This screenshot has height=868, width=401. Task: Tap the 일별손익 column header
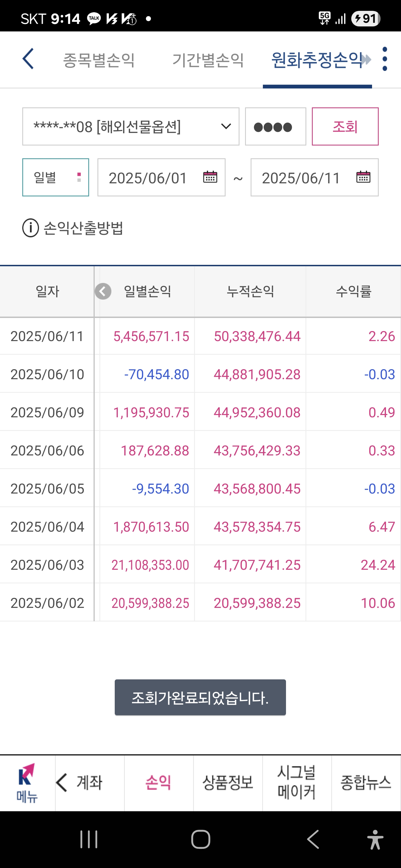pyautogui.click(x=147, y=292)
